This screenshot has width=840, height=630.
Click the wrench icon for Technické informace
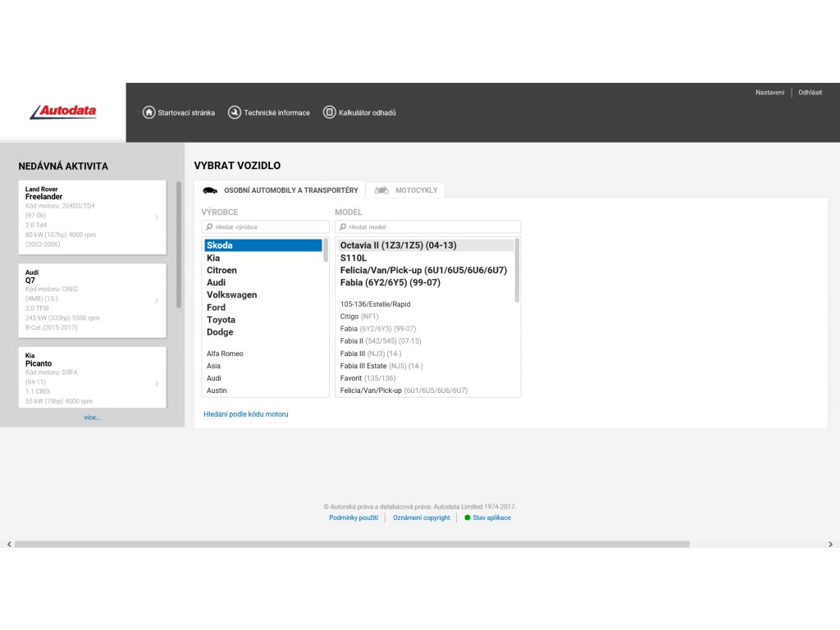[x=235, y=112]
